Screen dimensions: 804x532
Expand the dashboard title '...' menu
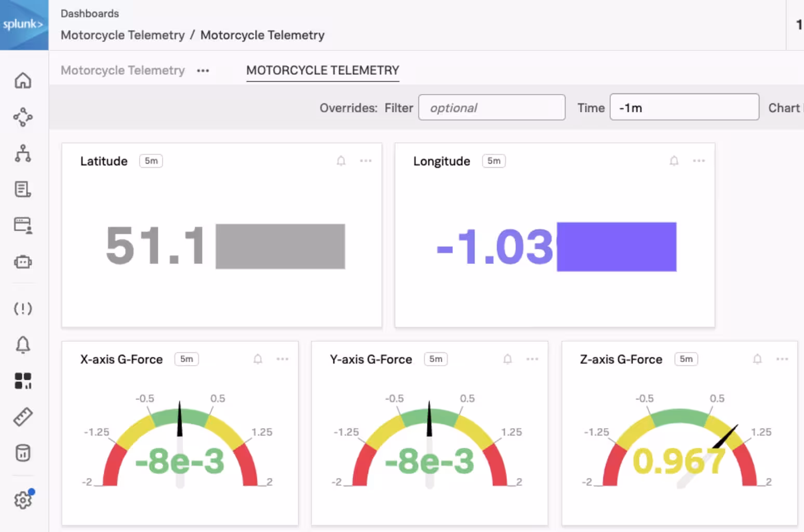pyautogui.click(x=203, y=70)
